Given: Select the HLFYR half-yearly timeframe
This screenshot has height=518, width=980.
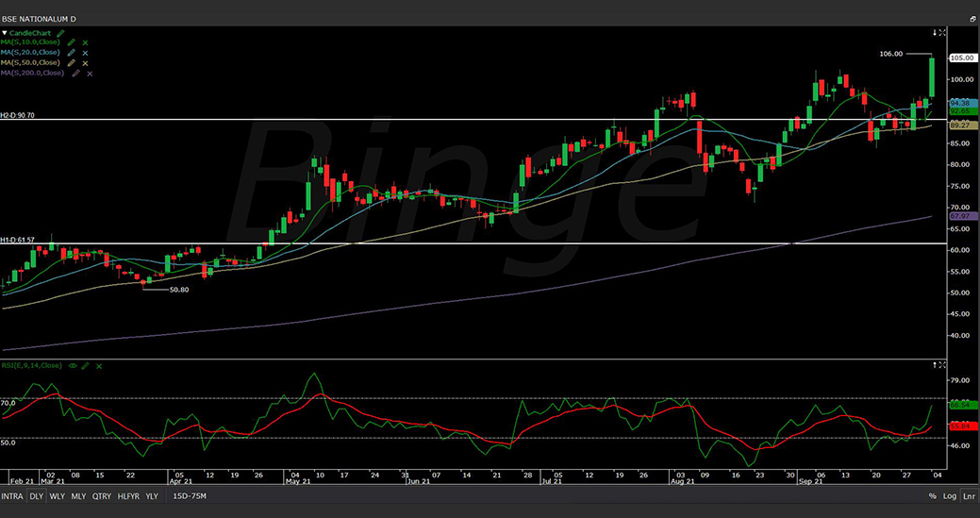Looking at the screenshot, I should [x=128, y=496].
